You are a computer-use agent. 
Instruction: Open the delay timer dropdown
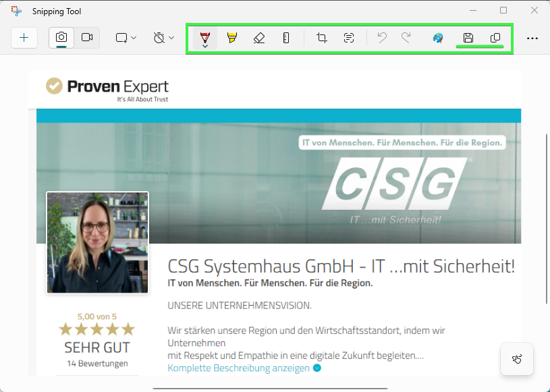[163, 38]
